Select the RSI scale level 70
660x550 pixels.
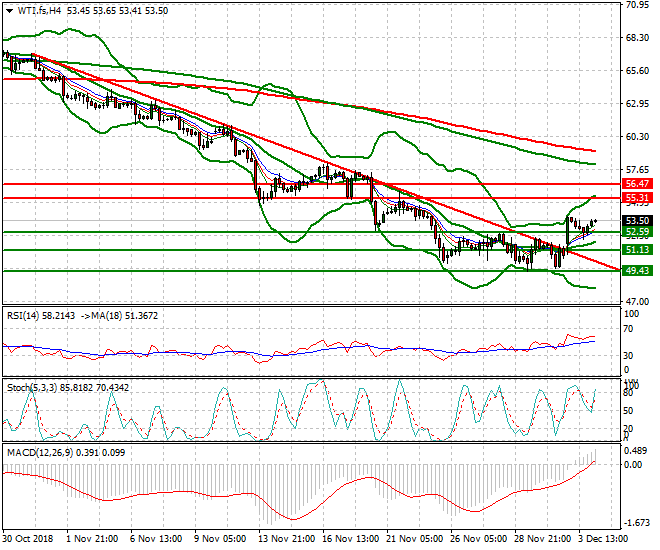tap(628, 329)
